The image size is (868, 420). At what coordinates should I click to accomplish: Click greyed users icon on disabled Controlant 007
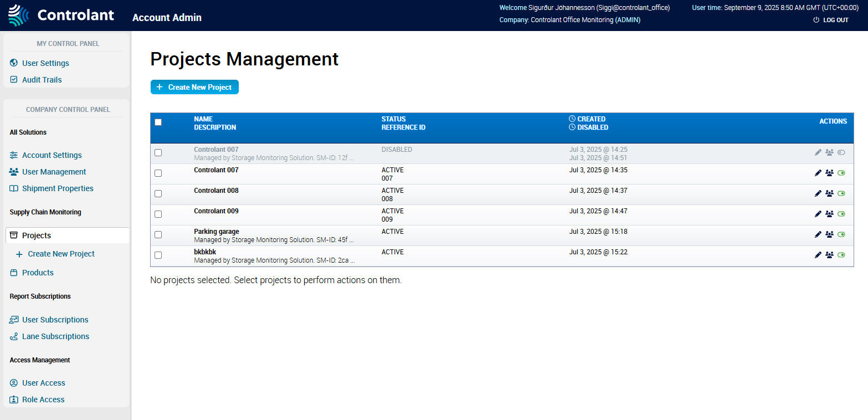click(x=829, y=152)
